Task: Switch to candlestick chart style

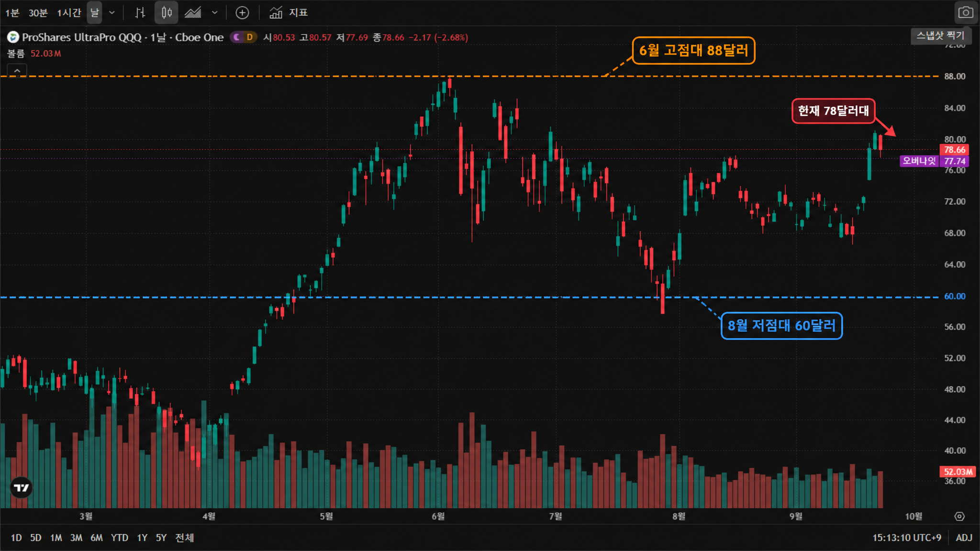Action: (x=167, y=13)
